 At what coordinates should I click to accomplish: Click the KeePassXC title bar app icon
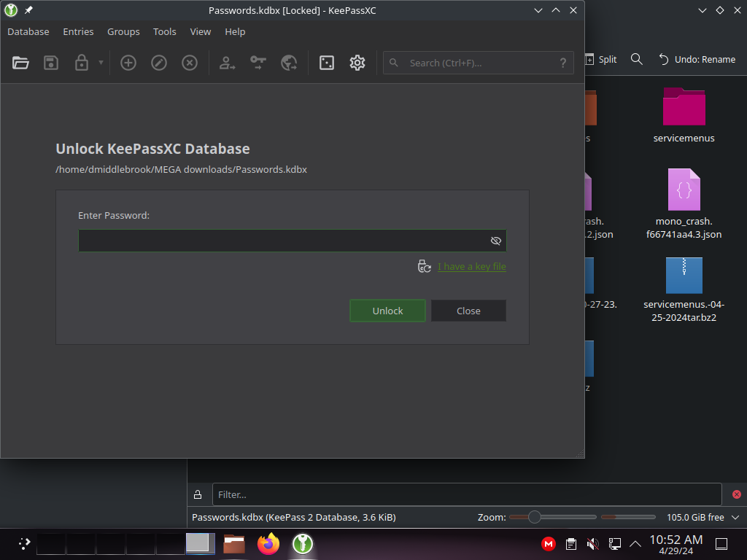pyautogui.click(x=11, y=10)
